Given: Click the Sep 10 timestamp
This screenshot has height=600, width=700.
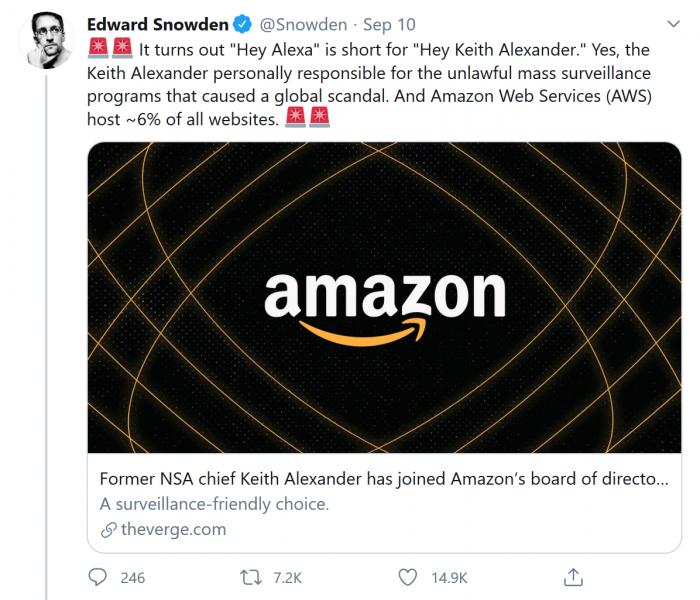Looking at the screenshot, I should (x=388, y=24).
